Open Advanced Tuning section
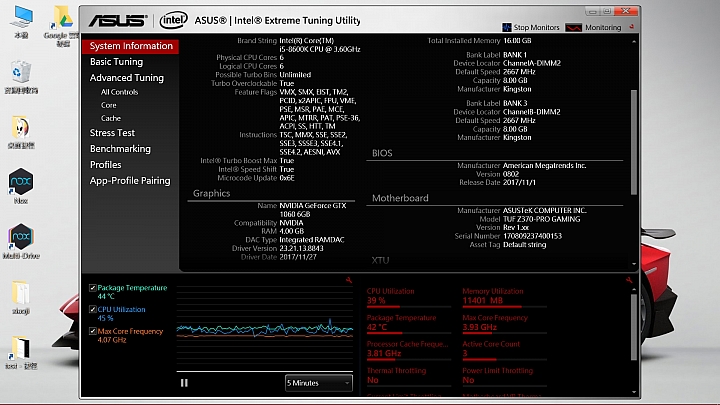Screen dimensions: 720x405 click(127, 78)
